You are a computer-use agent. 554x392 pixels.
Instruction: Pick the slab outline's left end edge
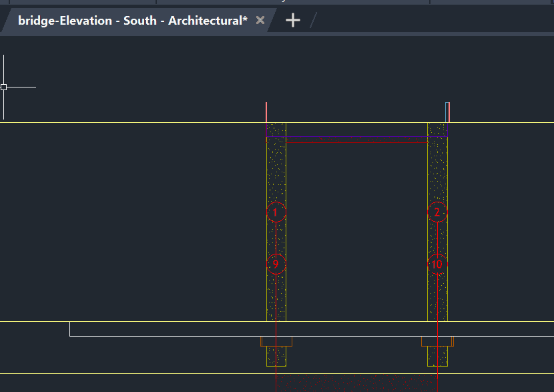(x=70, y=329)
